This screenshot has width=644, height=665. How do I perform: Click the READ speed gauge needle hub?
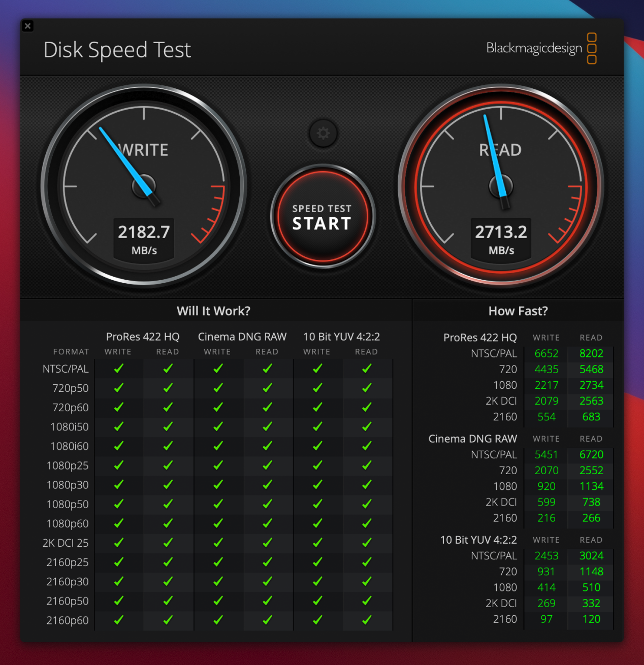501,186
